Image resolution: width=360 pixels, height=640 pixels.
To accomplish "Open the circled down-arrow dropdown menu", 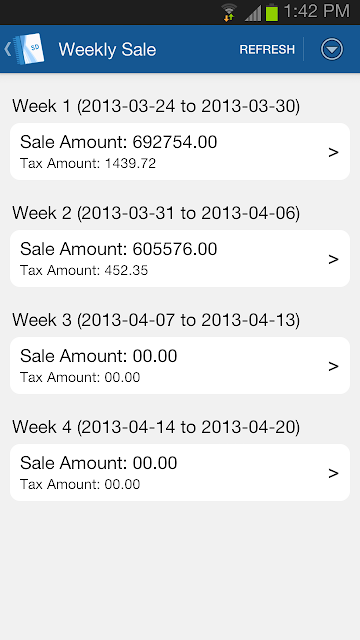I will coord(332,49).
